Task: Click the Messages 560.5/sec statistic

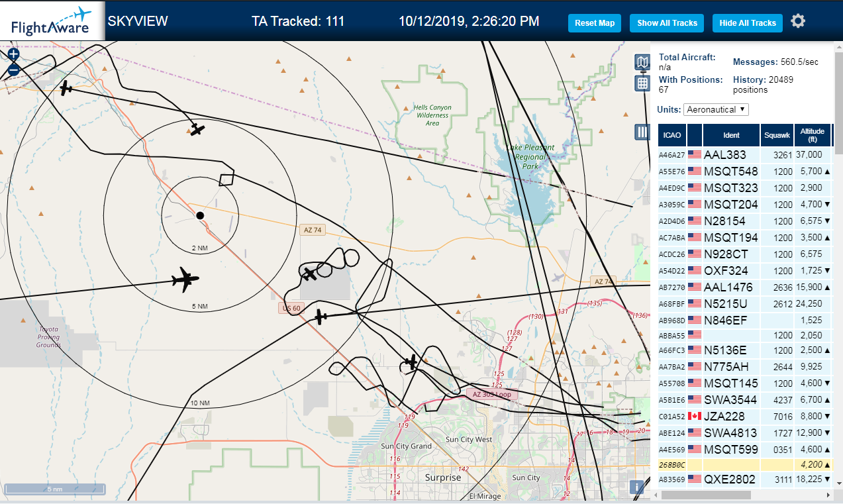Action: click(x=775, y=62)
